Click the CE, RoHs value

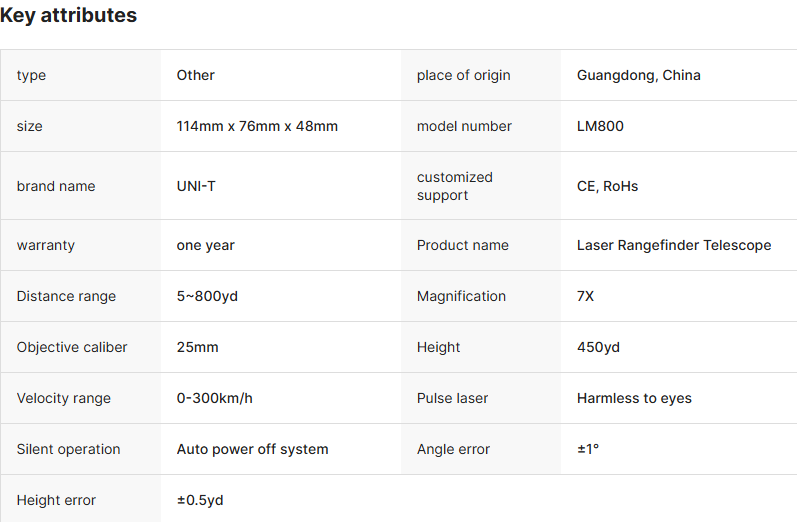[x=607, y=186]
